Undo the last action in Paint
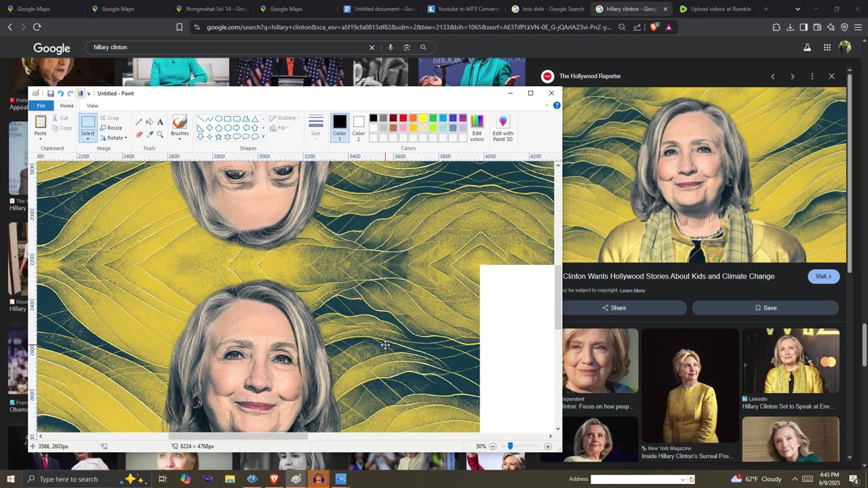 60,94
